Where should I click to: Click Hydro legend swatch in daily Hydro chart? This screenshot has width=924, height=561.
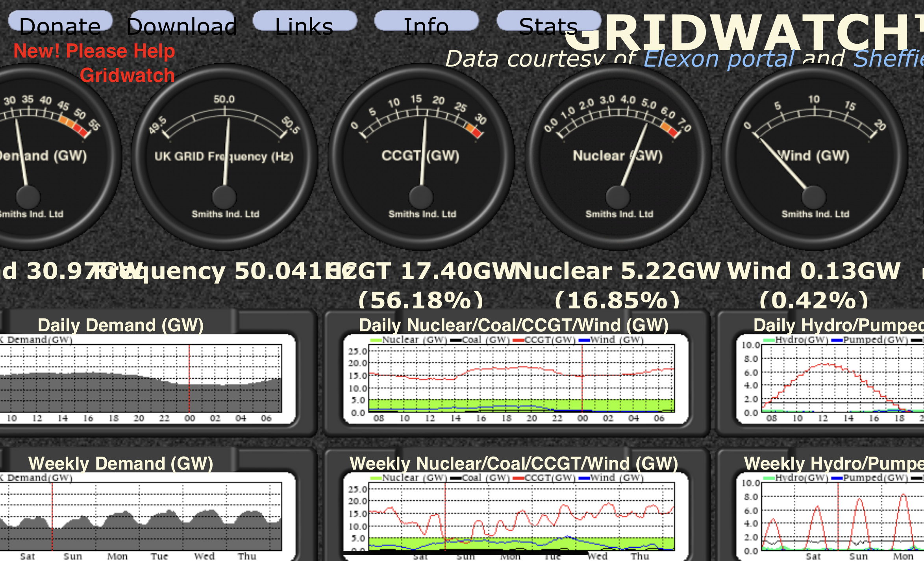pyautogui.click(x=769, y=340)
